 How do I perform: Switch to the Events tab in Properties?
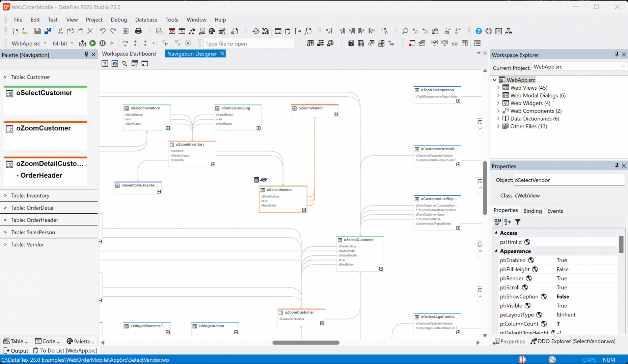pos(555,211)
